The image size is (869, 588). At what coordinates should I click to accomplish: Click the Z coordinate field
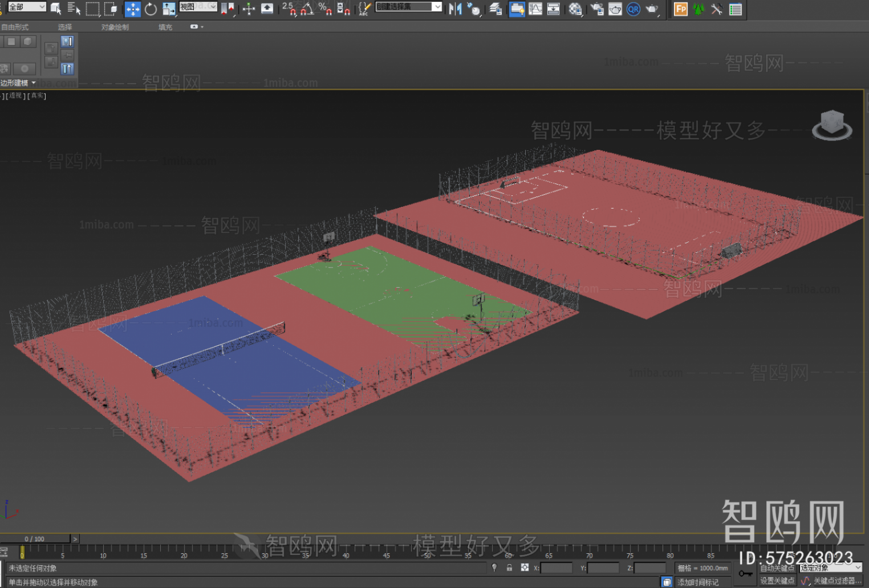tap(649, 568)
